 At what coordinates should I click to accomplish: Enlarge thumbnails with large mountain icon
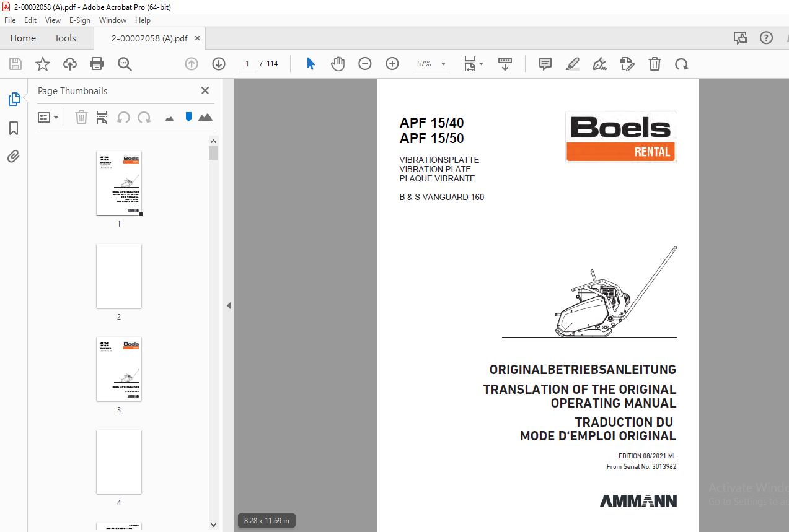point(205,117)
